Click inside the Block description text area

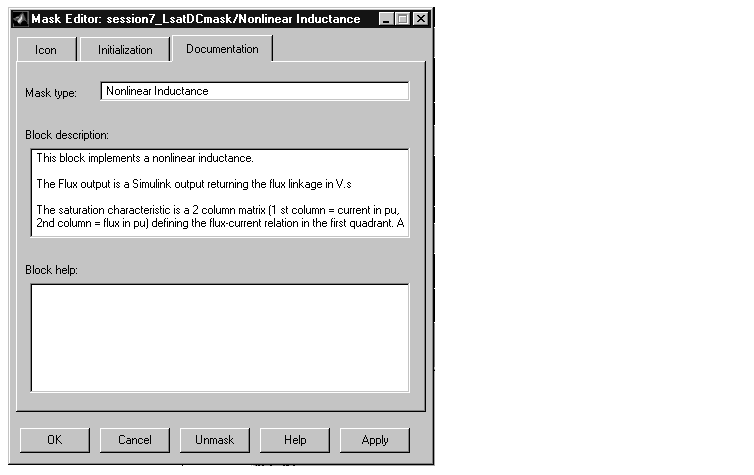pos(220,193)
